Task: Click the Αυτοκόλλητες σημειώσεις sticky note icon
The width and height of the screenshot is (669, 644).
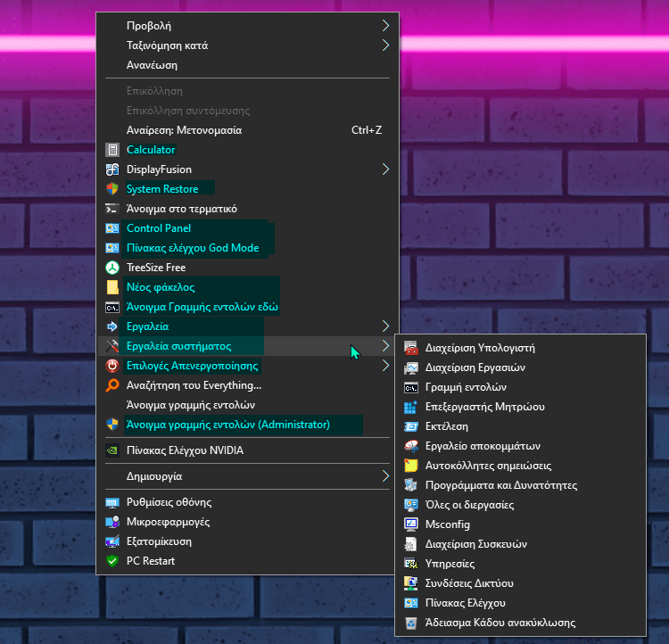Action: pos(411,466)
